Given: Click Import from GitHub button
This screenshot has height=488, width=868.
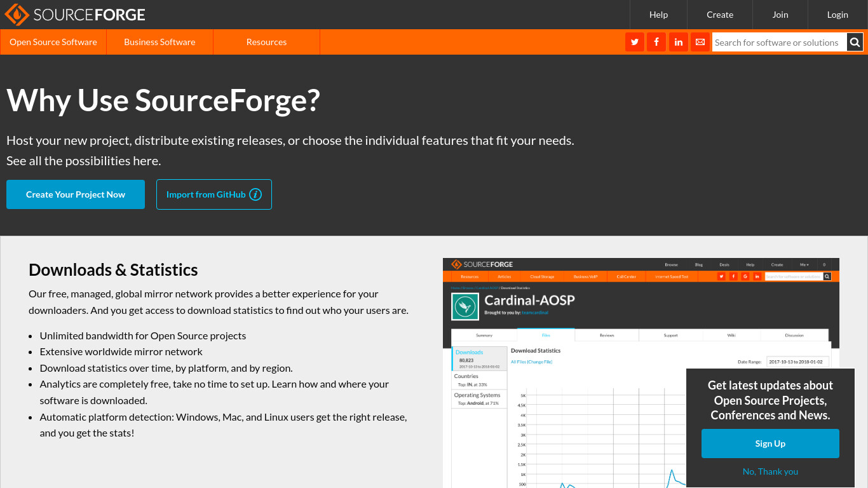Looking at the screenshot, I should 214,194.
